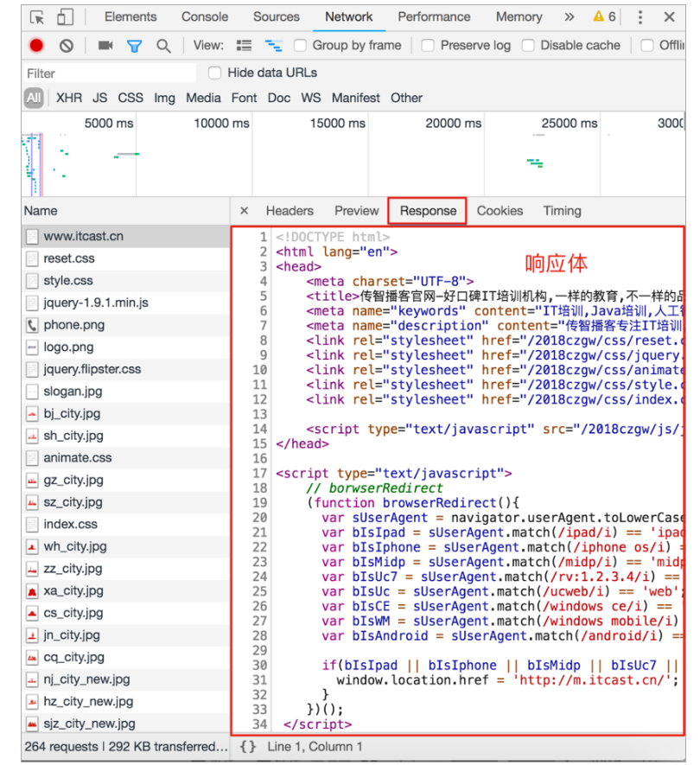Enable the Disable cache checkbox
This screenshot has height=765, width=700.
point(528,46)
